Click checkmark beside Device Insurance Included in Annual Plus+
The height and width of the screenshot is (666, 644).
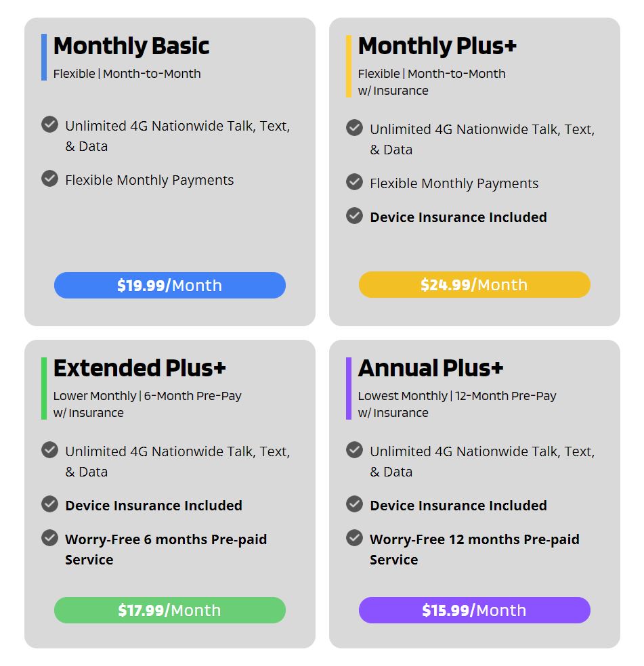(355, 504)
